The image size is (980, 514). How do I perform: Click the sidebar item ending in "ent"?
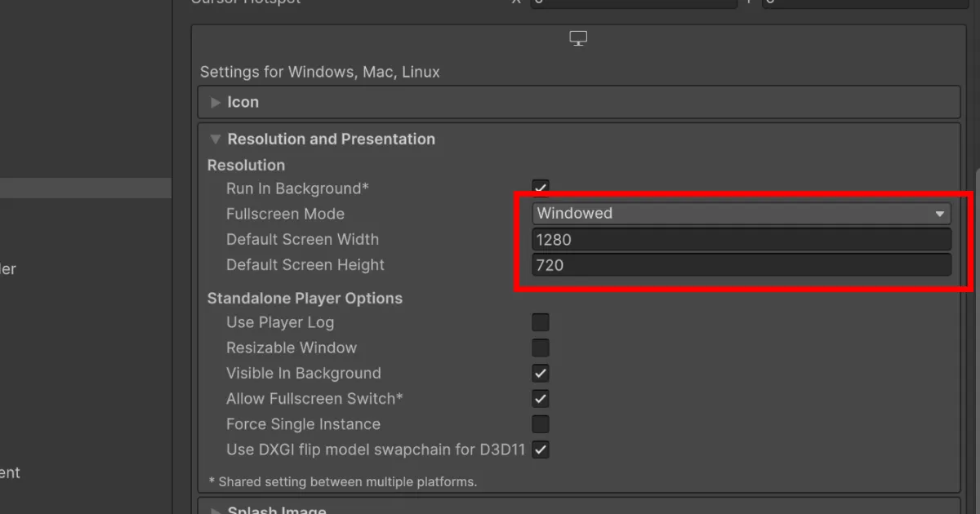(10, 472)
